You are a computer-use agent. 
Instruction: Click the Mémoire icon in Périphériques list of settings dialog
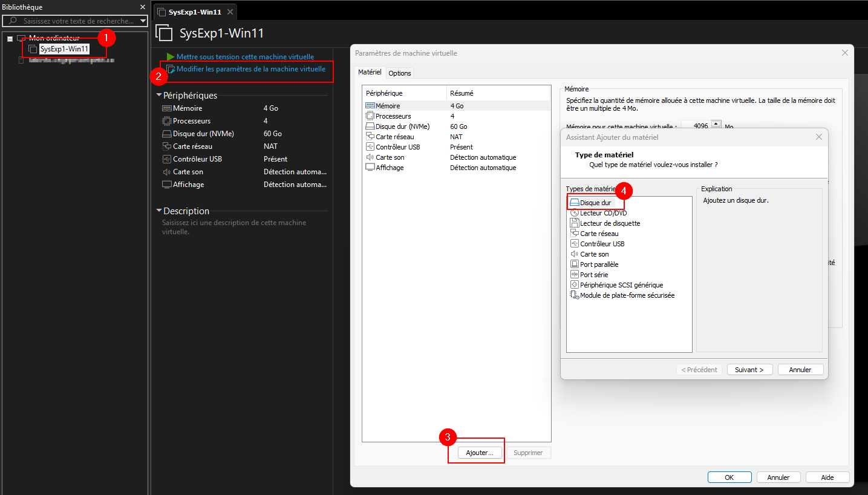click(370, 106)
